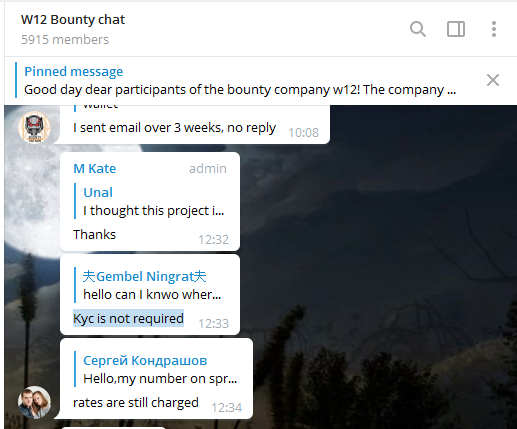The height and width of the screenshot is (429, 517).
Task: Select the 'Kyc is not required' message
Action: coord(128,318)
